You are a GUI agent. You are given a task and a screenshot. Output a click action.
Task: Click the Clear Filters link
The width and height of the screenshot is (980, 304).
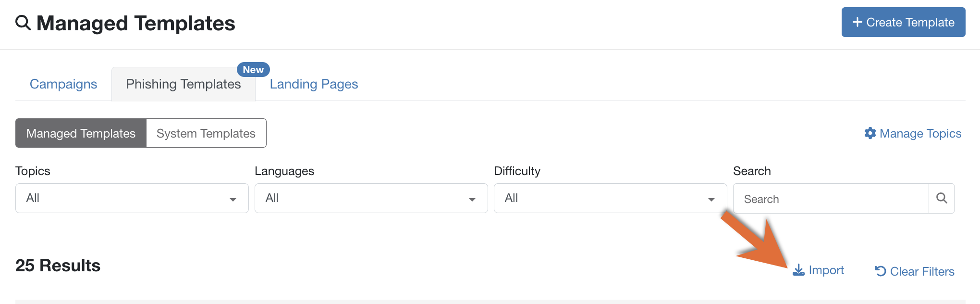click(915, 271)
